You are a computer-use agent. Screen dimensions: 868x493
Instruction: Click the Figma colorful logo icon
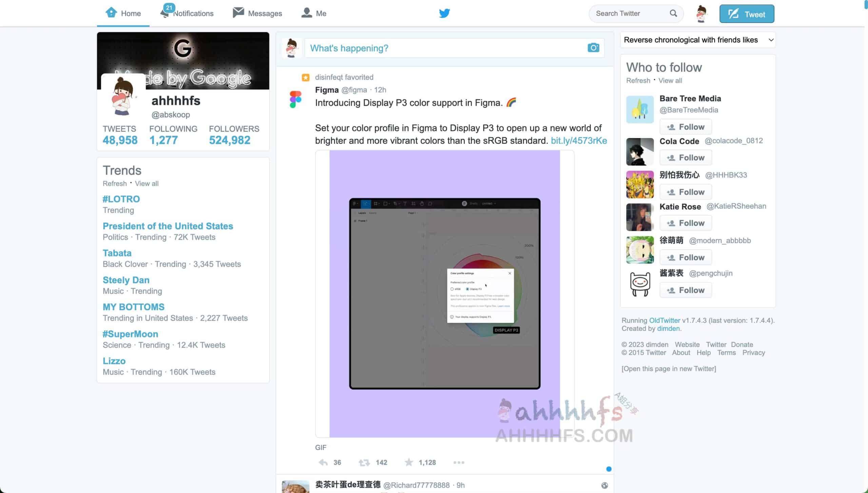[x=295, y=99]
